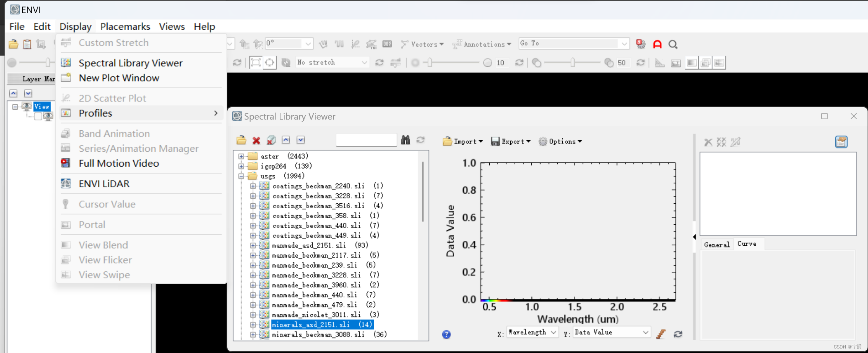
Task: Expand the aster library folder
Action: click(241, 156)
